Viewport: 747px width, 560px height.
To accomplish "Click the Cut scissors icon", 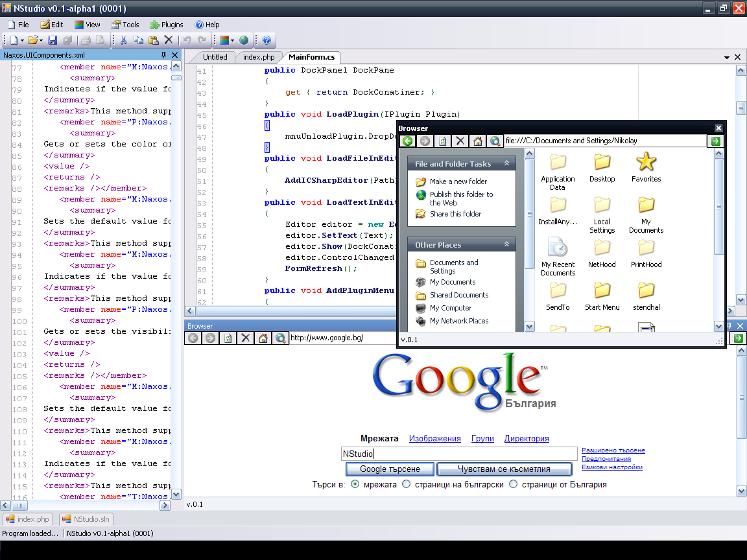I will (x=123, y=40).
